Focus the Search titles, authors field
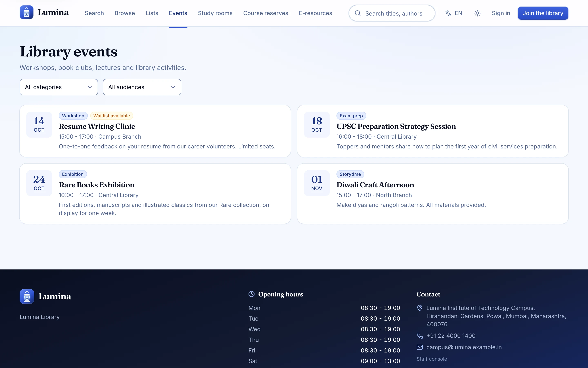Image resolution: width=588 pixels, height=368 pixels. [x=392, y=13]
